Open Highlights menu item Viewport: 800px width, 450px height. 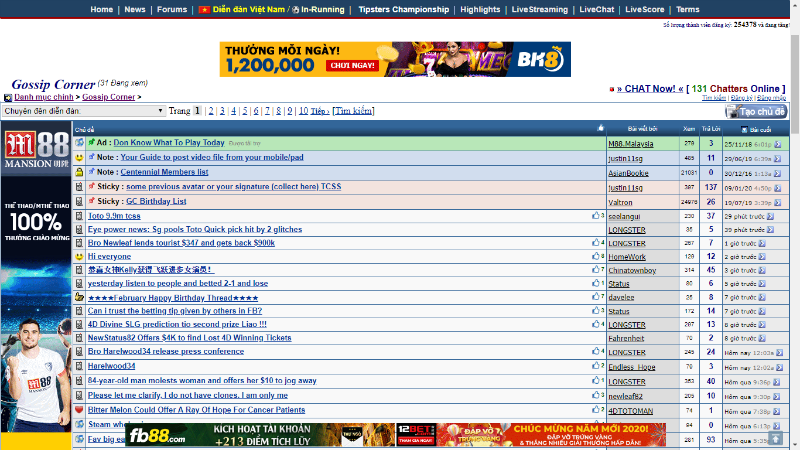(480, 9)
